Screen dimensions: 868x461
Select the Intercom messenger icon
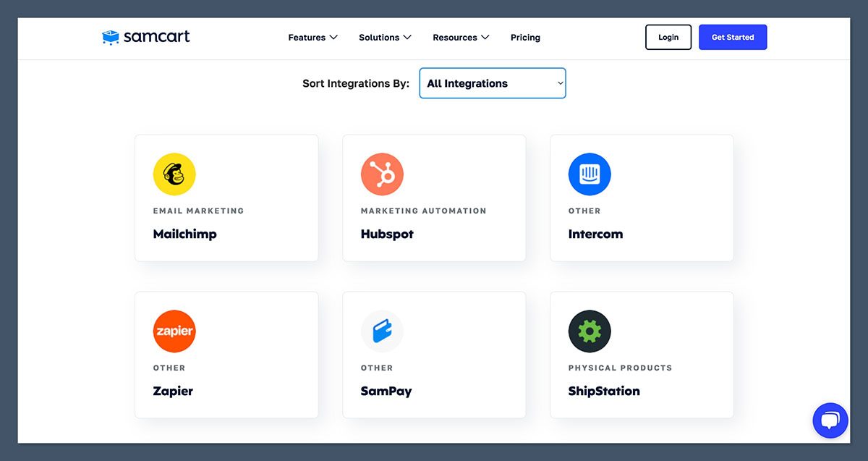coord(590,174)
